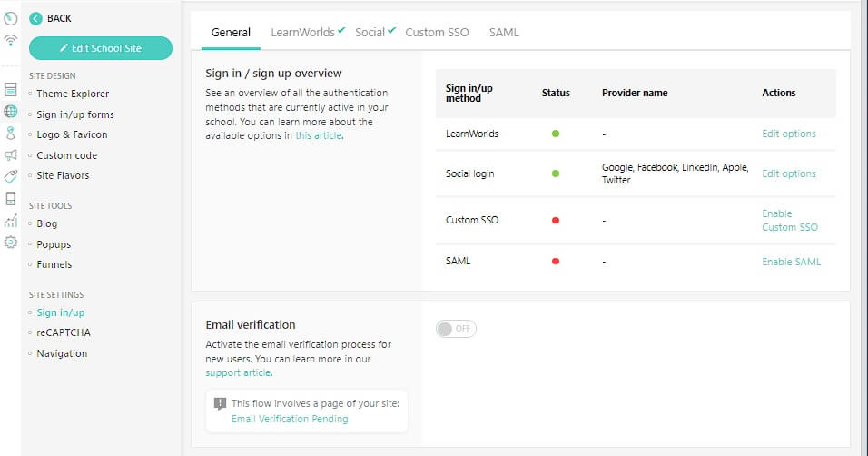Image resolution: width=868 pixels, height=456 pixels.
Task: Click the 'Email verification' heading
Action: tap(251, 324)
